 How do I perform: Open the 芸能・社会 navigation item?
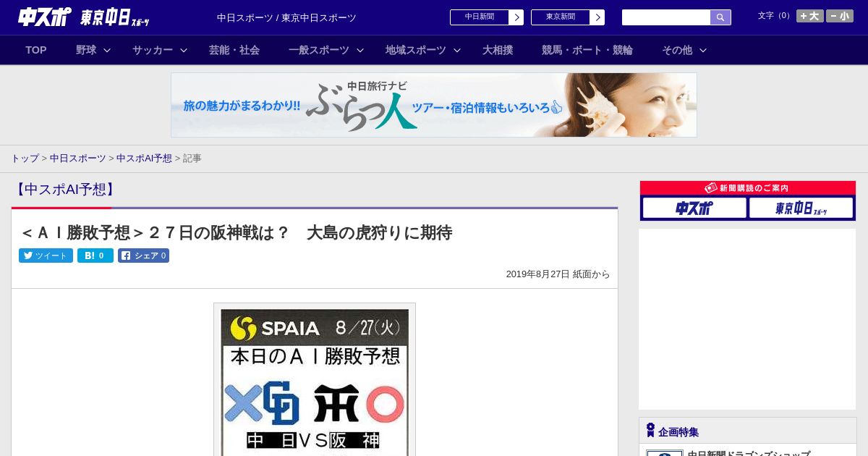pyautogui.click(x=234, y=50)
